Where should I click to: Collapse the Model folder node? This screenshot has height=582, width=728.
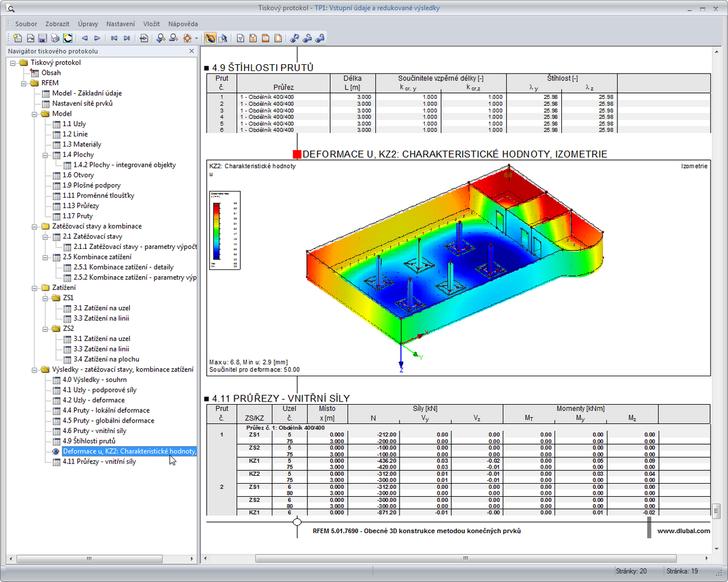click(x=35, y=114)
